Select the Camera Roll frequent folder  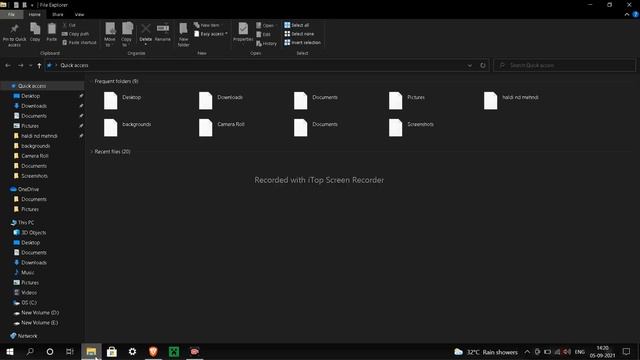click(222, 127)
